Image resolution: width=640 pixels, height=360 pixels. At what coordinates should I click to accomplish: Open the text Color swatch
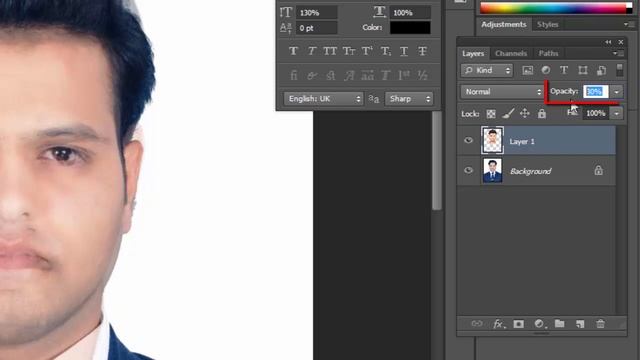(410, 28)
